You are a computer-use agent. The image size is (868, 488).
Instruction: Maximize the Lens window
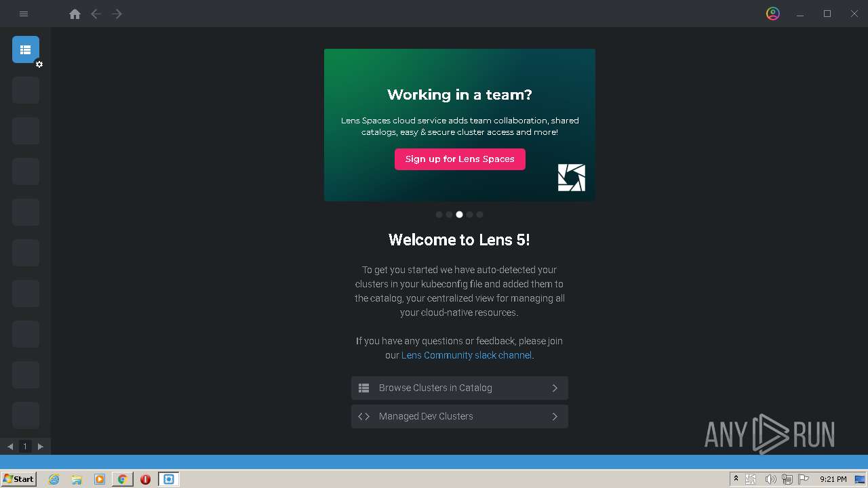827,14
